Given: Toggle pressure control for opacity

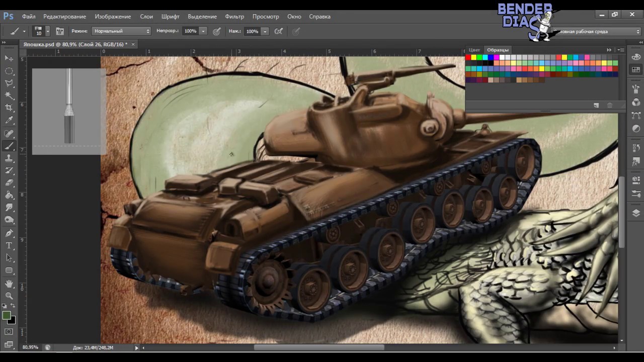Looking at the screenshot, I should point(217,31).
